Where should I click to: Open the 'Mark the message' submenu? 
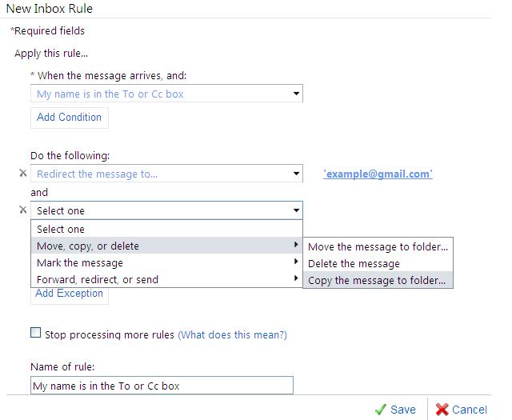point(80,262)
